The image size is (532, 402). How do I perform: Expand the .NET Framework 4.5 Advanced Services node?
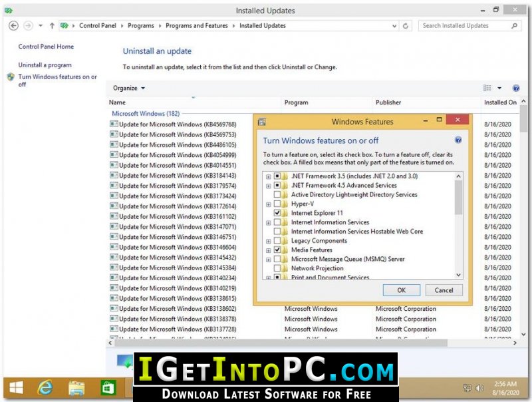click(x=269, y=186)
